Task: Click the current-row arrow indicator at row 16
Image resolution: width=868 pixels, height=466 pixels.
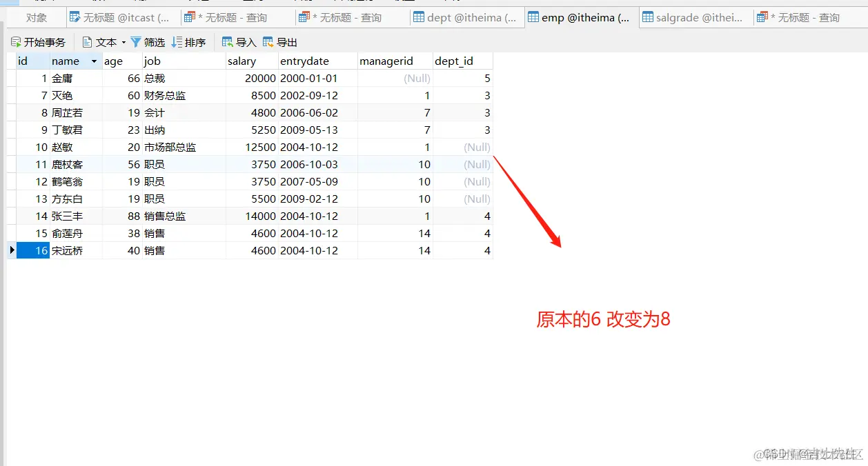Action: pos(12,251)
